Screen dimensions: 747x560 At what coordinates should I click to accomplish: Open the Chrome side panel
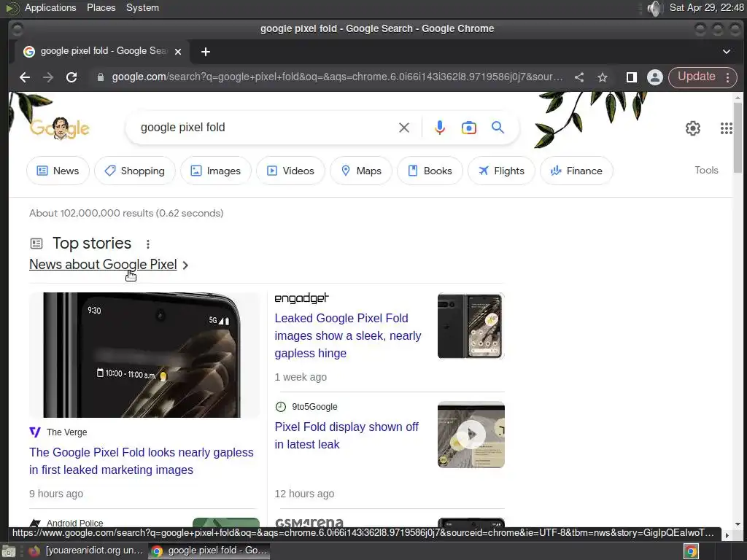click(631, 77)
